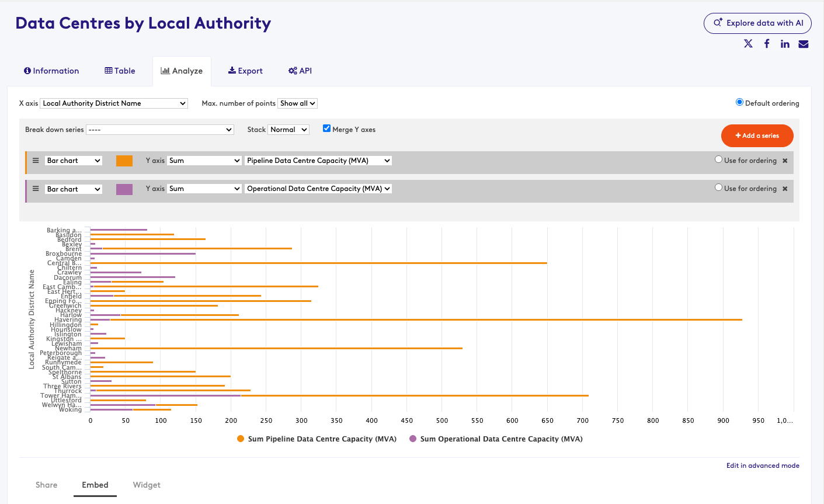Open the Stack mode dropdown

pos(288,130)
